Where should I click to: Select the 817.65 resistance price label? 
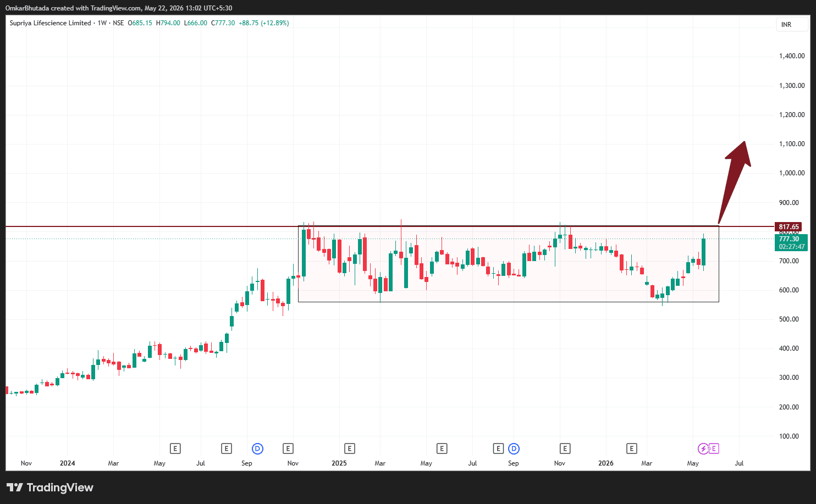(x=789, y=226)
